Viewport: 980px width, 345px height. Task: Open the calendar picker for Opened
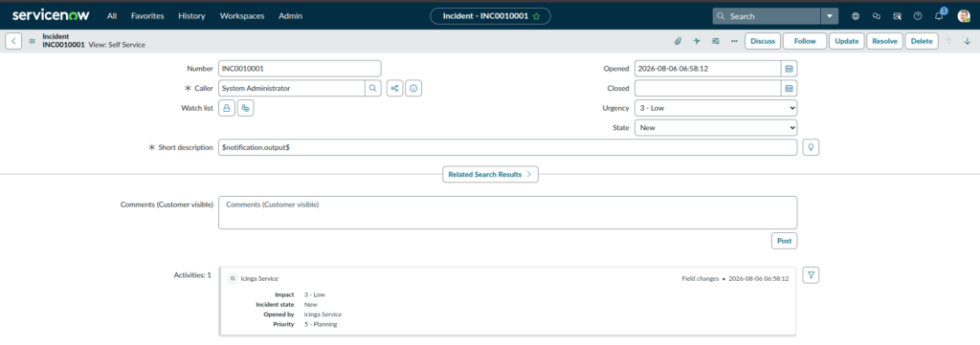point(790,69)
